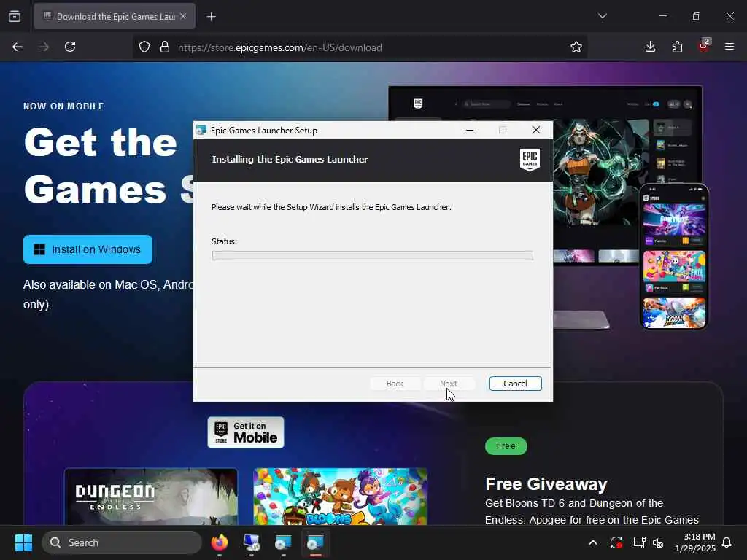This screenshot has height=560, width=747.
Task: Open Firefox View icon in tab bar
Action: (15, 16)
